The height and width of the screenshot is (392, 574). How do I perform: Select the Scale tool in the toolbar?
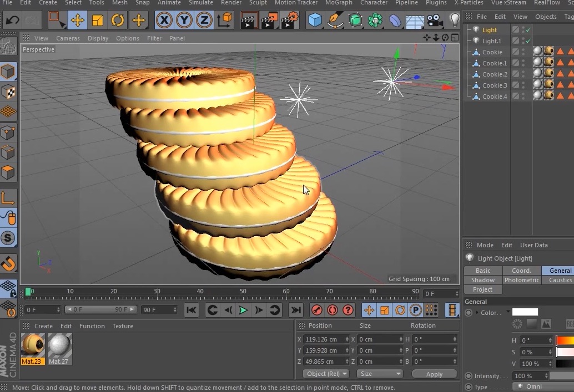point(98,20)
